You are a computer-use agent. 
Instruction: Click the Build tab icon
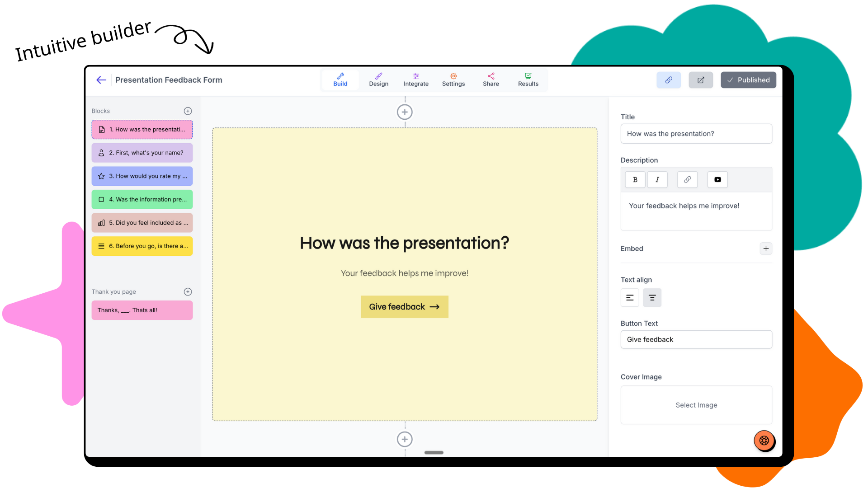(x=340, y=75)
